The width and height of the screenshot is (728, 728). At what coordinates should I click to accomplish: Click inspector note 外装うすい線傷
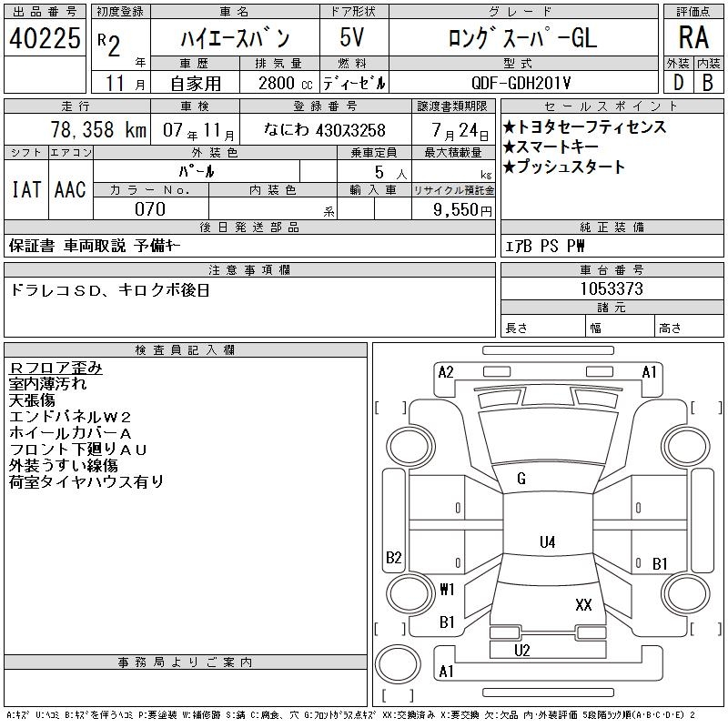63,466
